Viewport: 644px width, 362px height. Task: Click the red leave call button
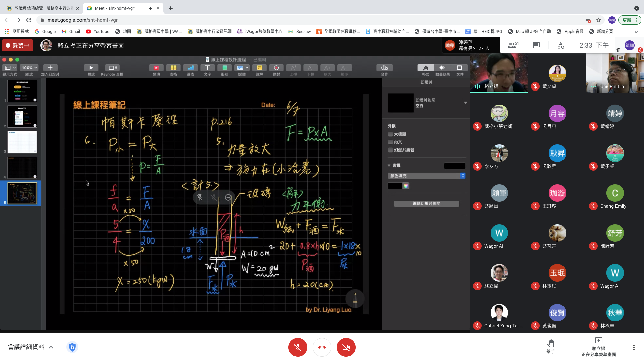tap(322, 347)
